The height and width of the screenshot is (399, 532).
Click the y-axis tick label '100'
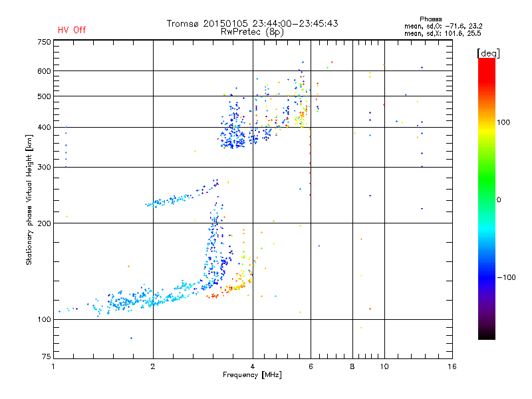44,320
